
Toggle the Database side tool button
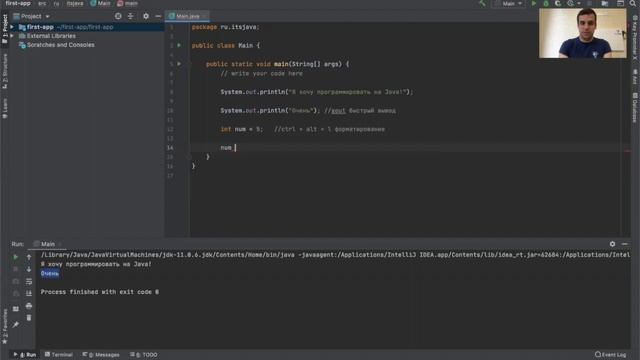(635, 108)
